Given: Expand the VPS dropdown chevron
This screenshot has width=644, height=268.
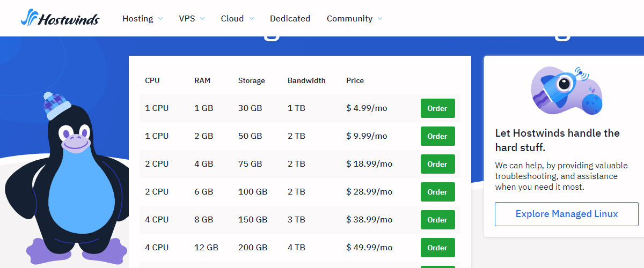Looking at the screenshot, I should click(202, 19).
